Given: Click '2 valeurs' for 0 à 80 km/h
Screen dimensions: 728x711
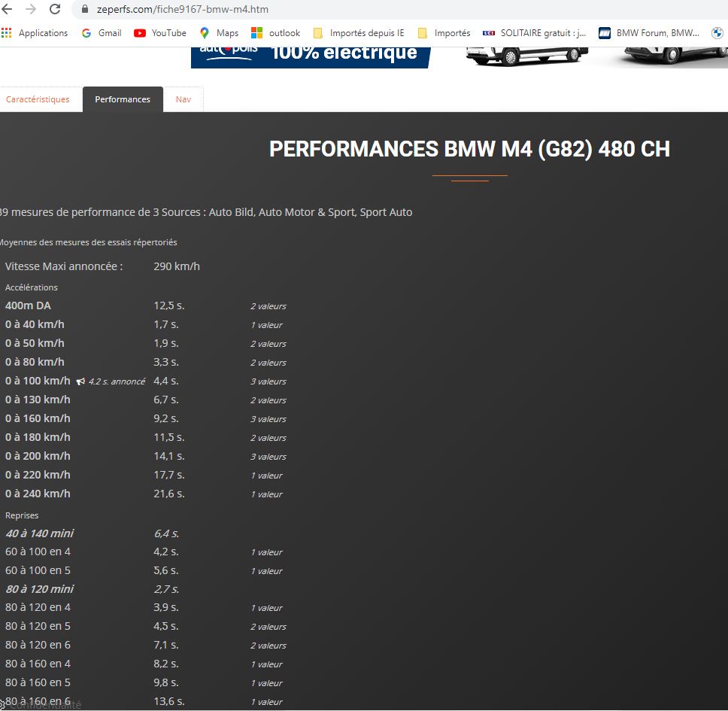Looking at the screenshot, I should (268, 363).
